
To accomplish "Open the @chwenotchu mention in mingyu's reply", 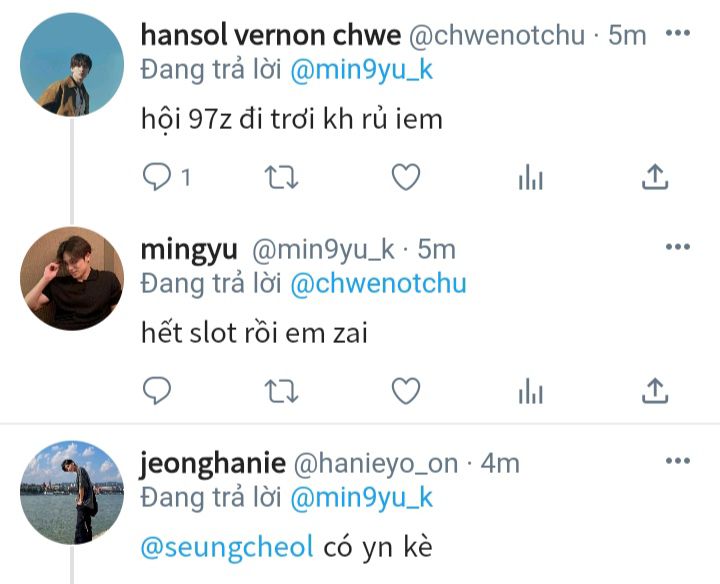I will [x=378, y=283].
